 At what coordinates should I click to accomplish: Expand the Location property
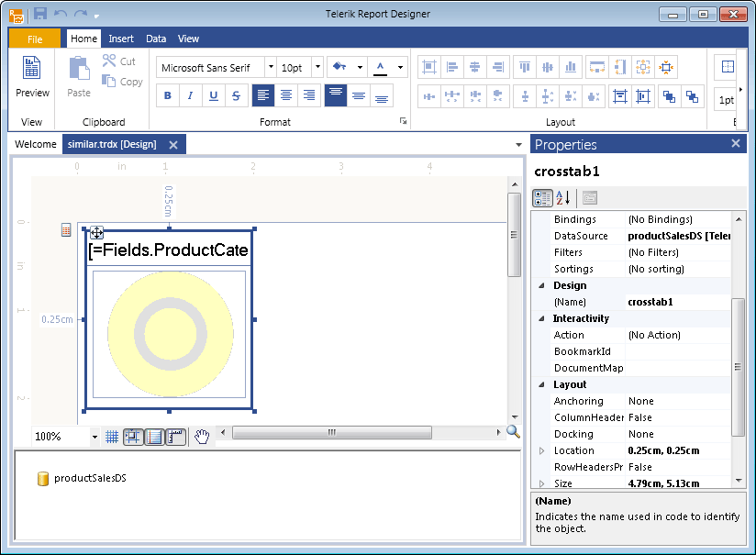[541, 450]
